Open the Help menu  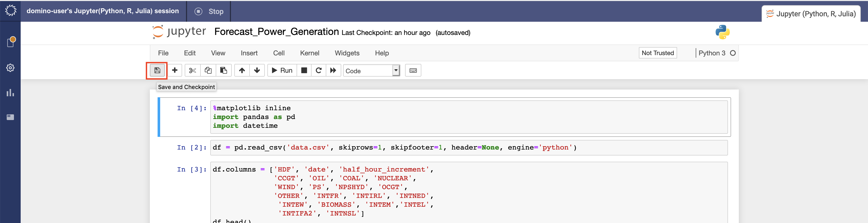(382, 53)
